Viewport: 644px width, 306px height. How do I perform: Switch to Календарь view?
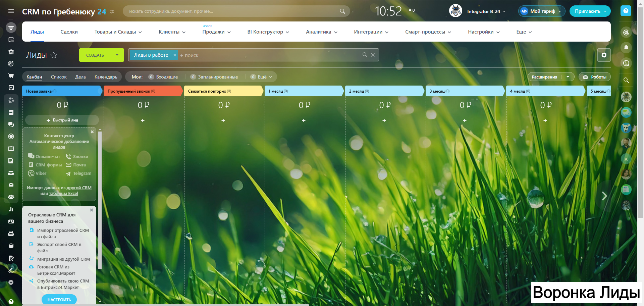pyautogui.click(x=106, y=77)
